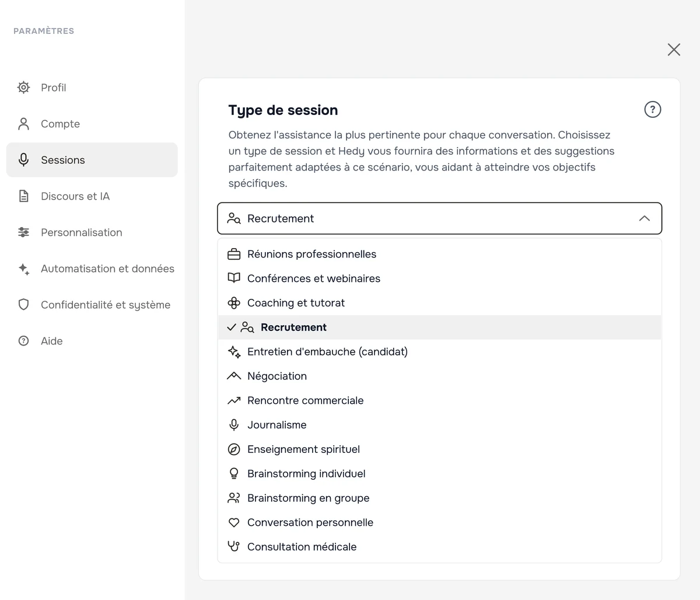Choose Enseignement spirituel option
Viewport: 700px width, 600px height.
440,449
